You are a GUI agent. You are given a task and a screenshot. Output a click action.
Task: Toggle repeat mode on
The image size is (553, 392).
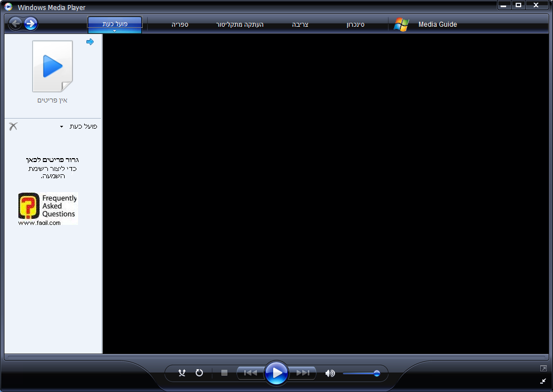199,373
